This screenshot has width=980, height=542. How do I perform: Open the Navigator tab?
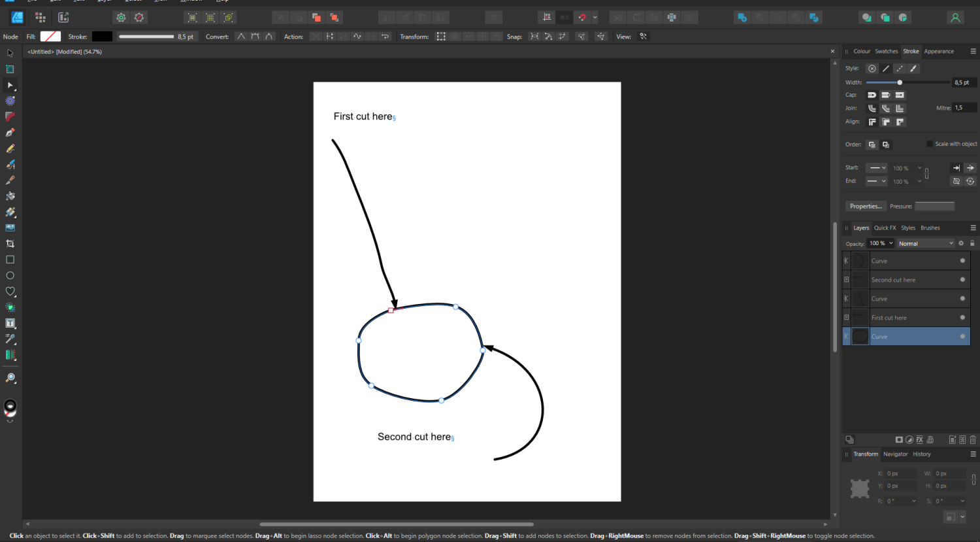(x=895, y=454)
